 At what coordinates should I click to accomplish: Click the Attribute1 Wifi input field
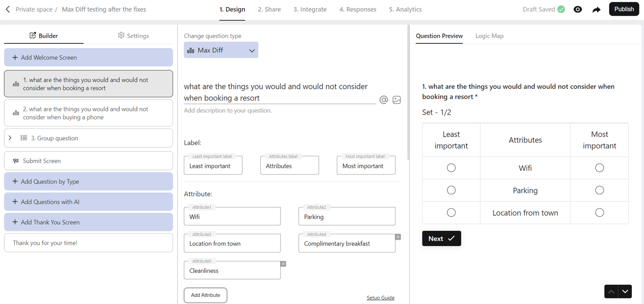[232, 217]
